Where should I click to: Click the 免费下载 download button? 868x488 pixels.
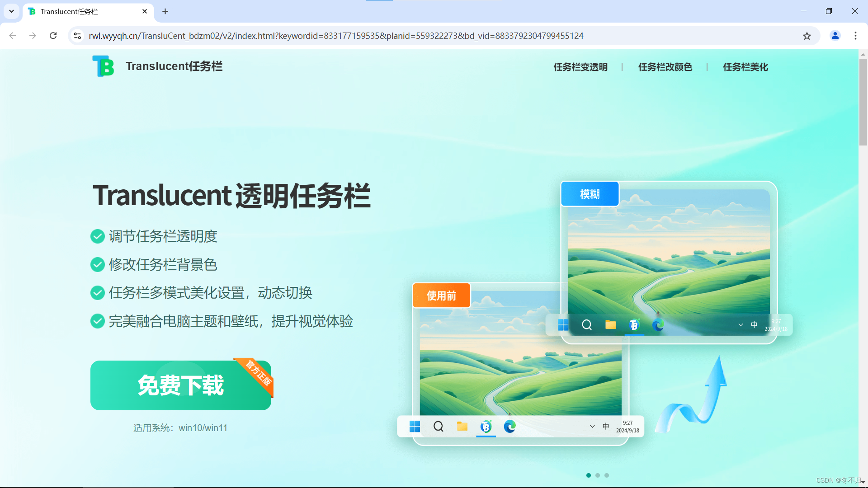(180, 385)
